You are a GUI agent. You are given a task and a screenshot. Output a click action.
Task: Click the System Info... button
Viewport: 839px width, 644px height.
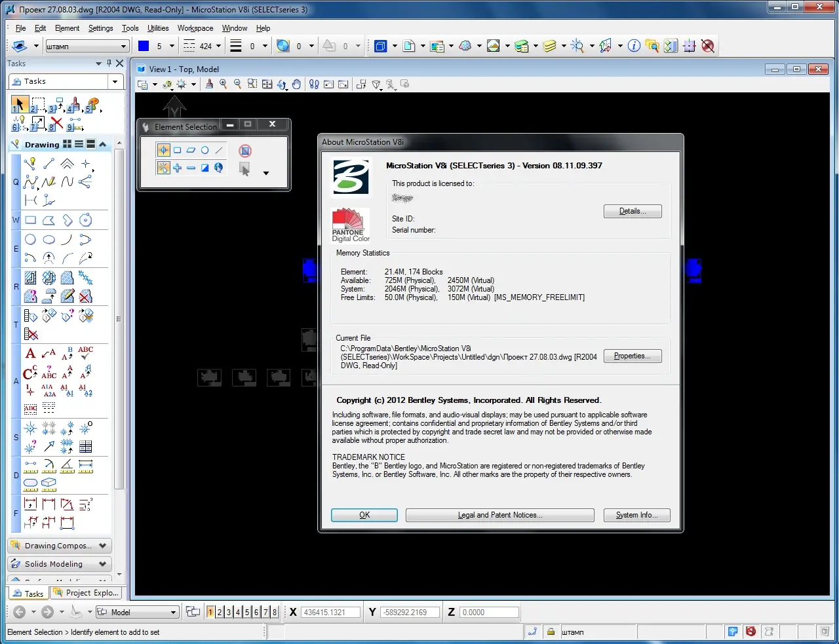click(637, 515)
